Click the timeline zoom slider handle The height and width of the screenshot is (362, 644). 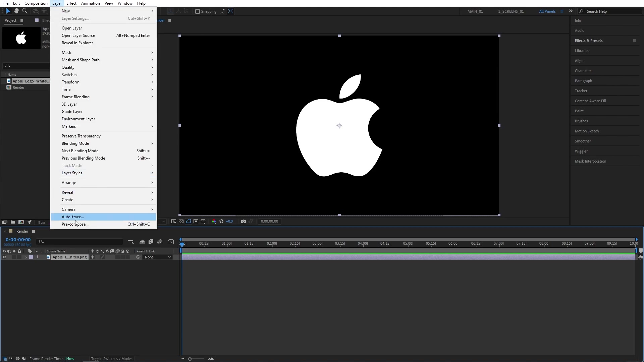pos(190,359)
